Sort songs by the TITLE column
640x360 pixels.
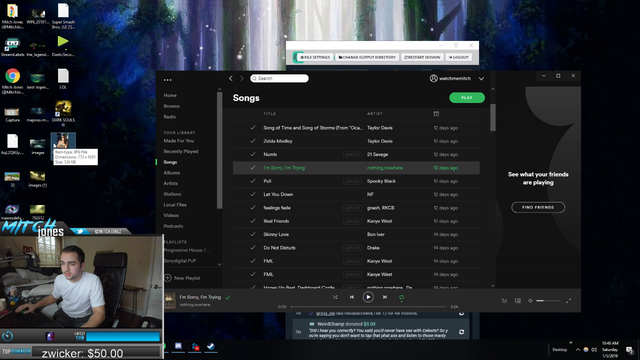coord(269,114)
